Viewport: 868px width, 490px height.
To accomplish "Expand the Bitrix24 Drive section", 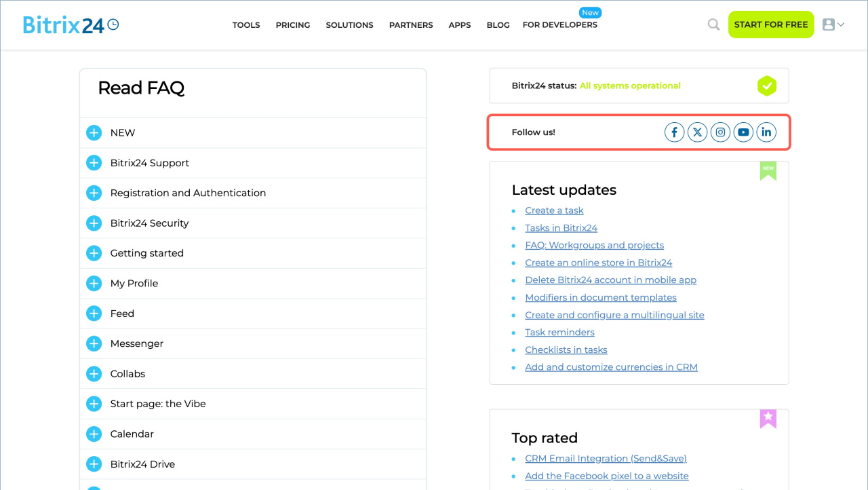I will tap(94, 464).
